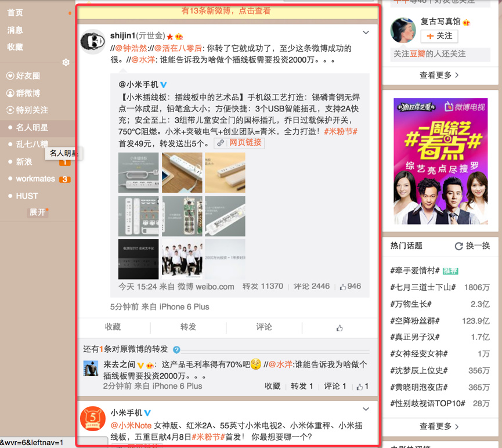Open 来去之间's avatar
502x448 pixels.
pos(91,368)
